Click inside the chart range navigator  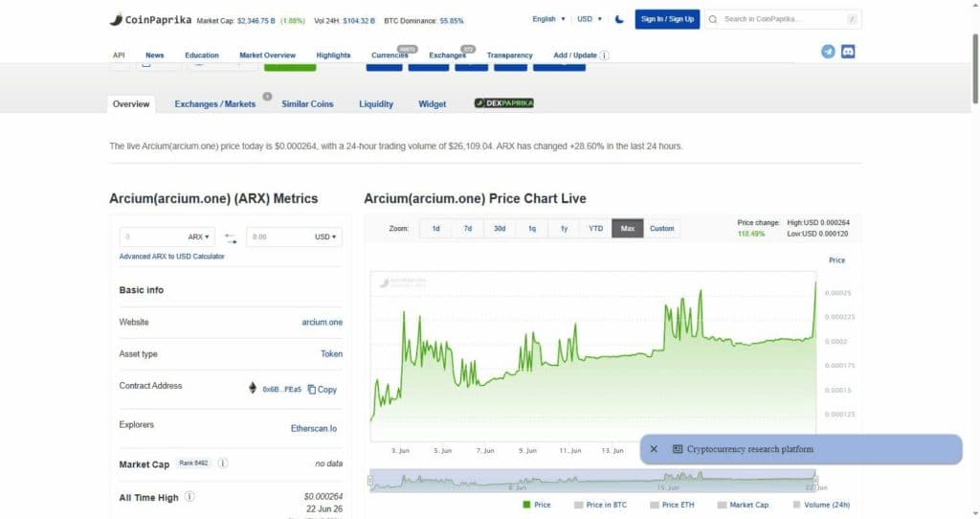(592, 481)
